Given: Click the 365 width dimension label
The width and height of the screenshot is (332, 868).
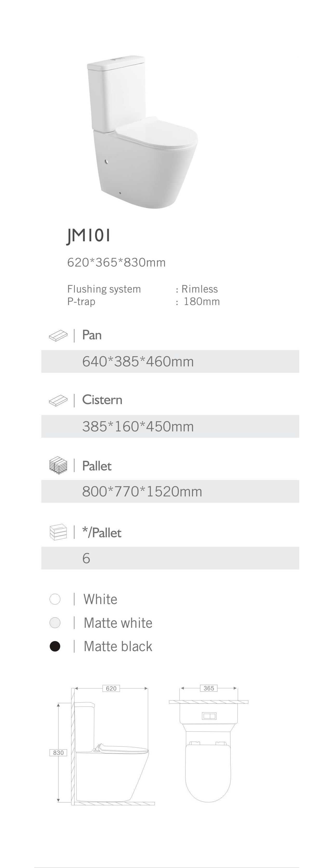Looking at the screenshot, I should coord(209,688).
